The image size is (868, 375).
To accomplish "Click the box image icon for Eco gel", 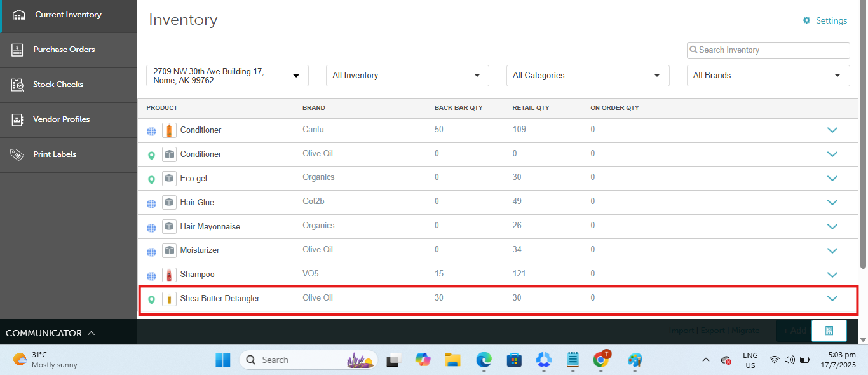I will click(x=169, y=179).
